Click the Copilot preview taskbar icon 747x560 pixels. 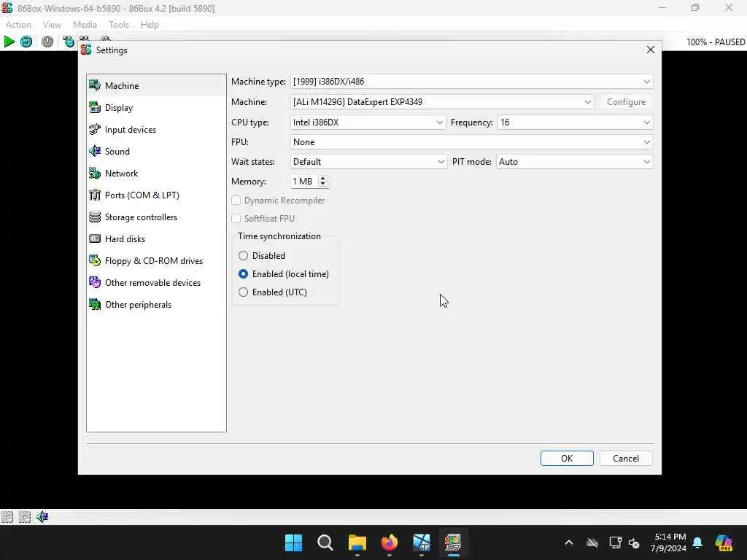(x=724, y=542)
